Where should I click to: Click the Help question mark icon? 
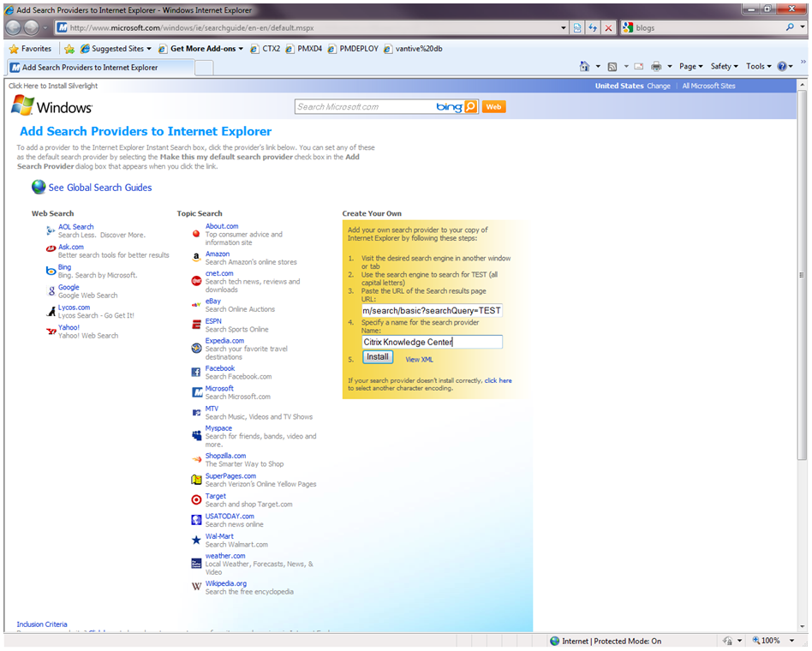tap(783, 67)
